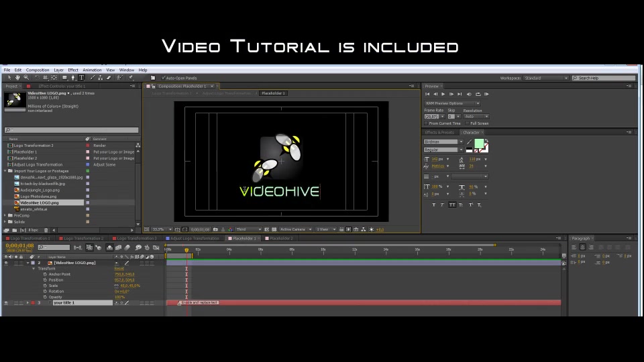Open the magnification 33.3% dropdown
The image size is (644, 362).
[162, 229]
